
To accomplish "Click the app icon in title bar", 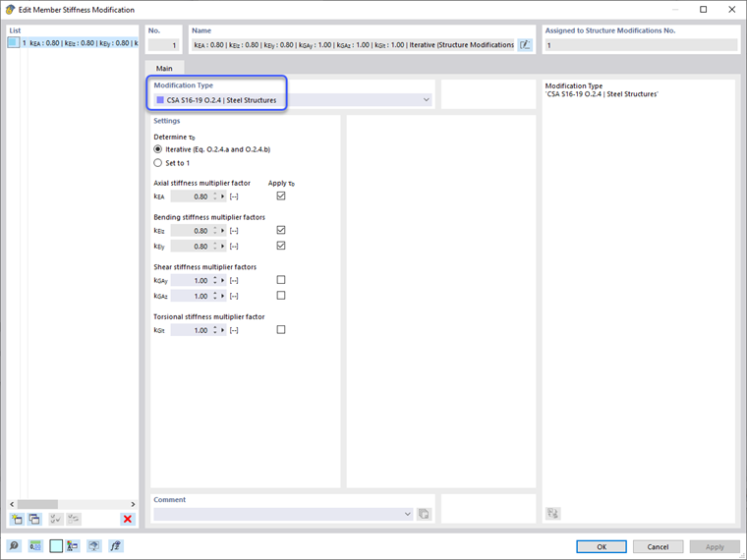I will [x=10, y=10].
